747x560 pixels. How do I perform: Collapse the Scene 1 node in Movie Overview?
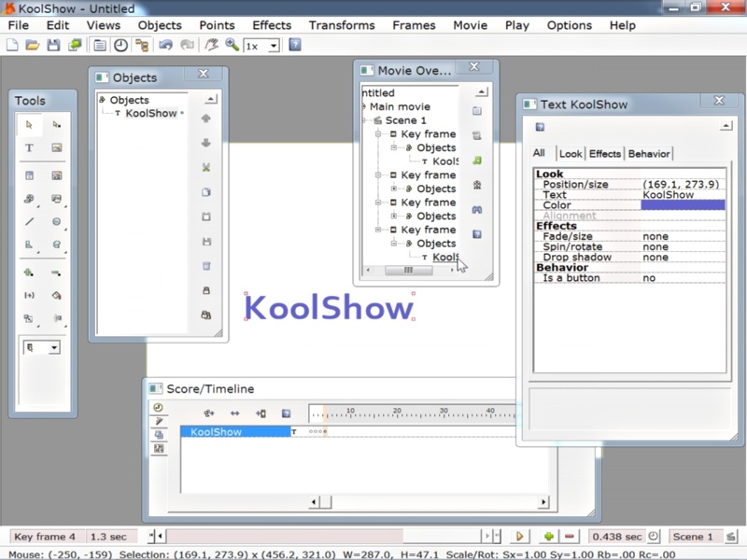click(x=364, y=120)
